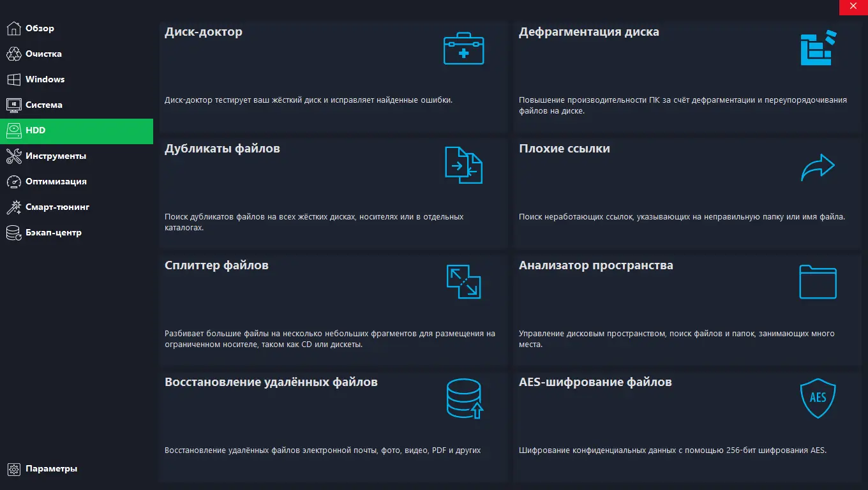Open Восстановление удалённых файлов
The image size is (868, 490).
click(333, 426)
